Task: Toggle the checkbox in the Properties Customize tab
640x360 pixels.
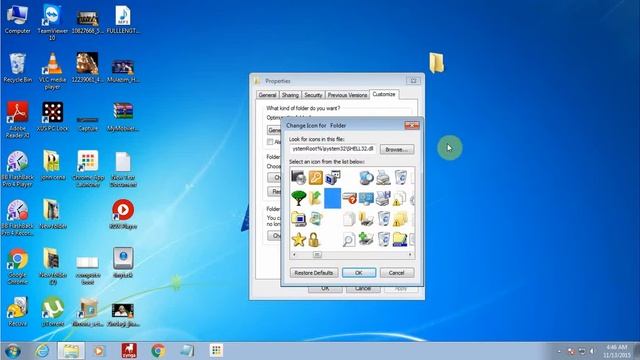Action: (270, 142)
